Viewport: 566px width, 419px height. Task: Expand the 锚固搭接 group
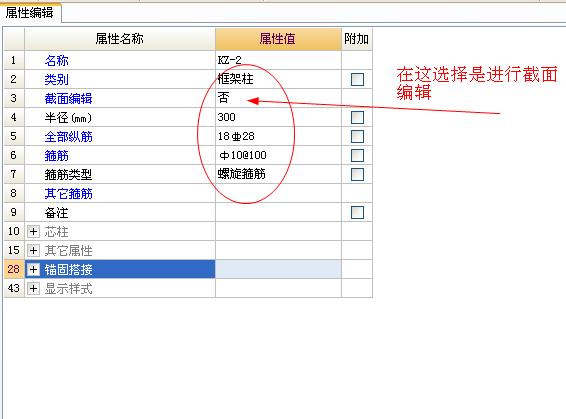(33, 270)
